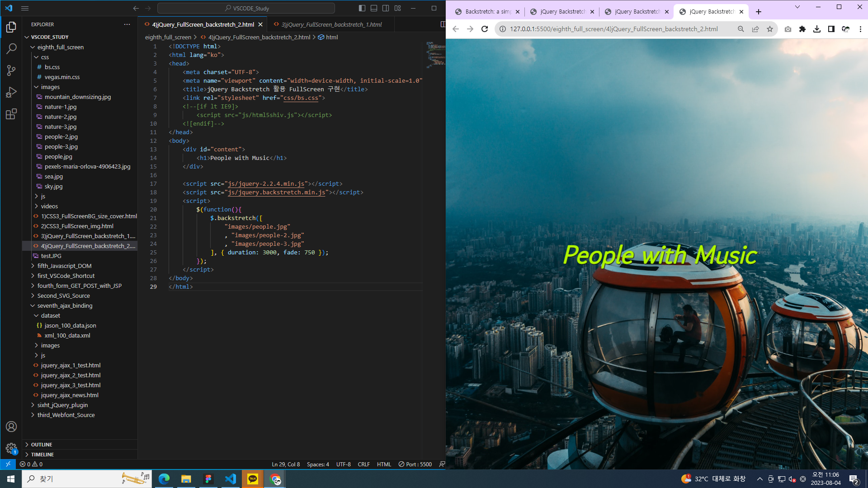Screen dimensions: 868x488
Task: Open the Source Control view
Action: click(11, 70)
